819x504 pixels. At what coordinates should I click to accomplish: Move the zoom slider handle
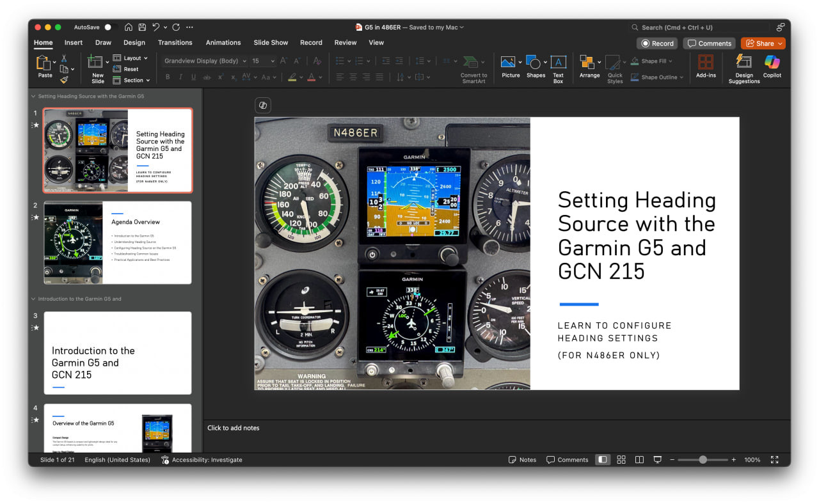[703, 460]
